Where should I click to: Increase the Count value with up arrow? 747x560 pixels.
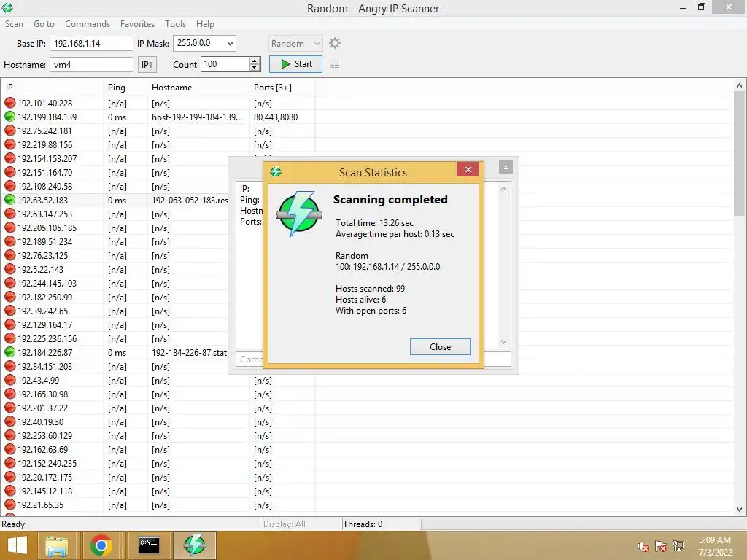tap(255, 61)
